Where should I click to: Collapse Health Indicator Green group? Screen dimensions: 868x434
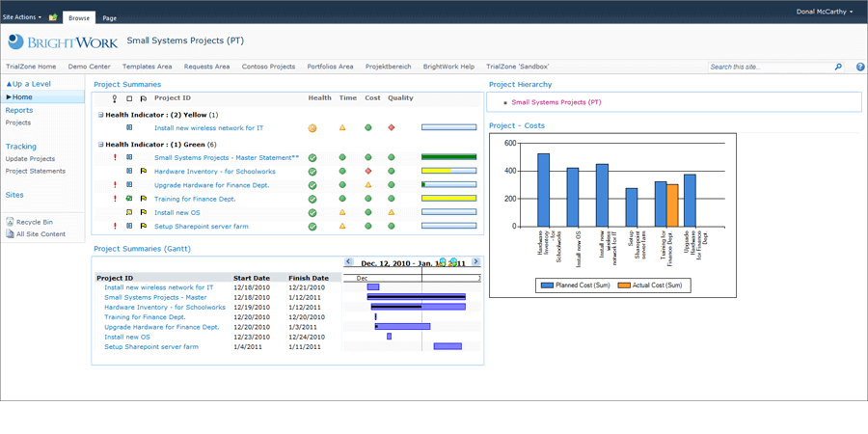(x=100, y=145)
